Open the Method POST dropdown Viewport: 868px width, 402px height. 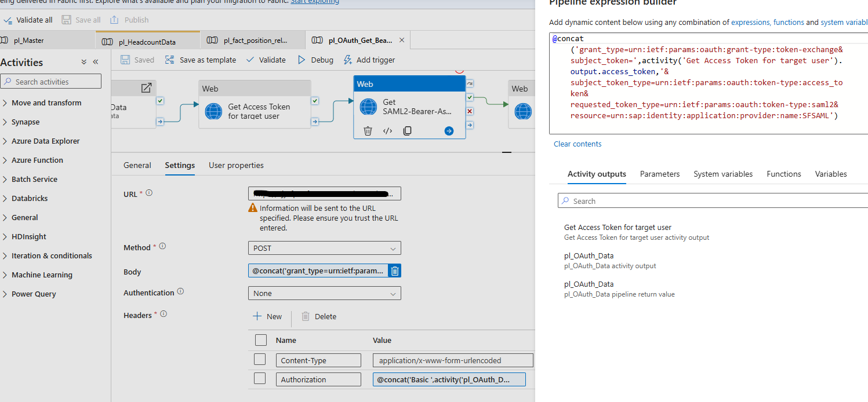(324, 248)
